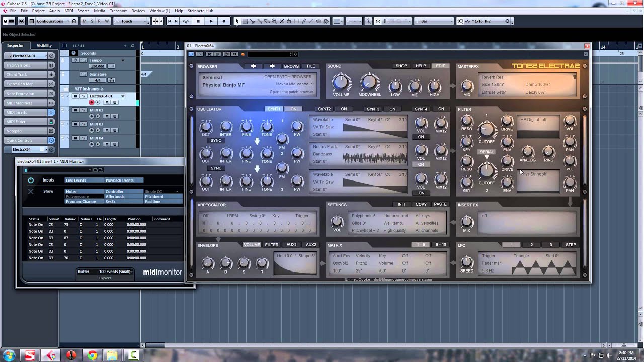This screenshot has height=362, width=644.
Task: Enable read automation on MIDI 04 track
Action: click(x=107, y=144)
